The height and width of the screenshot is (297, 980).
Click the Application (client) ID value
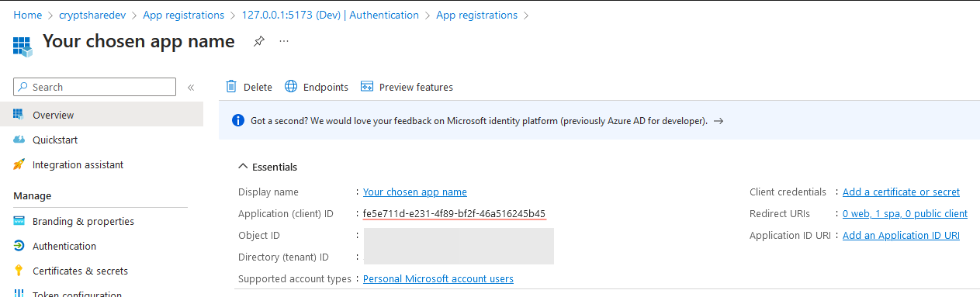(x=455, y=213)
